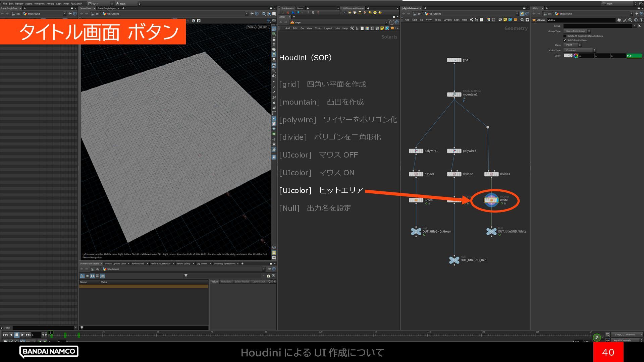Viewport: 644px width, 362px height.
Task: Click the OUT_titleGND_Green null node icon
Action: pyautogui.click(x=416, y=231)
